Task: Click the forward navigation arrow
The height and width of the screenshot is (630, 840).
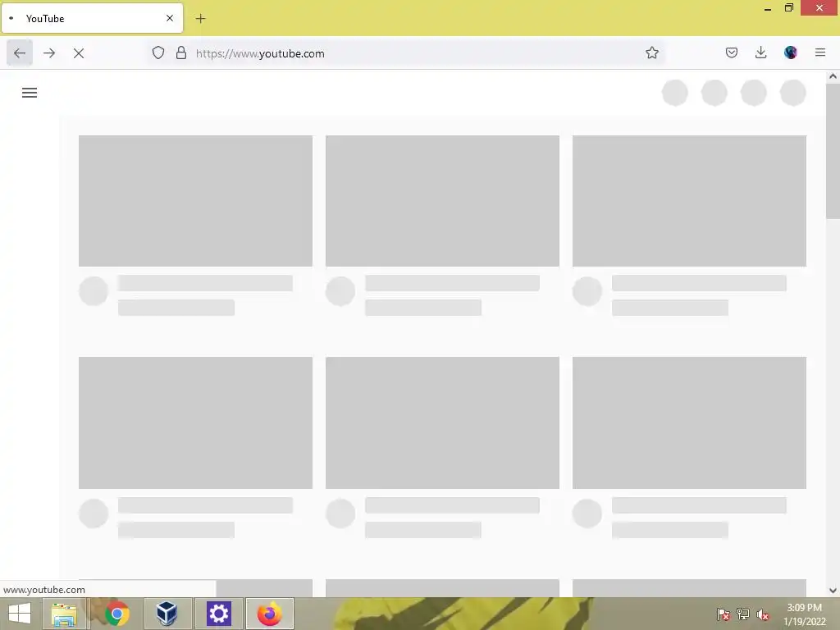Action: point(49,53)
